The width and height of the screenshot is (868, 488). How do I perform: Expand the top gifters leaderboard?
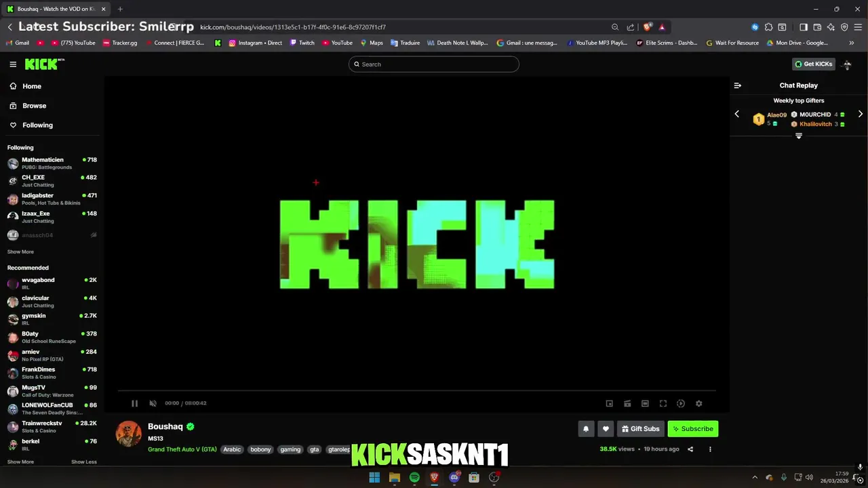pos(799,136)
